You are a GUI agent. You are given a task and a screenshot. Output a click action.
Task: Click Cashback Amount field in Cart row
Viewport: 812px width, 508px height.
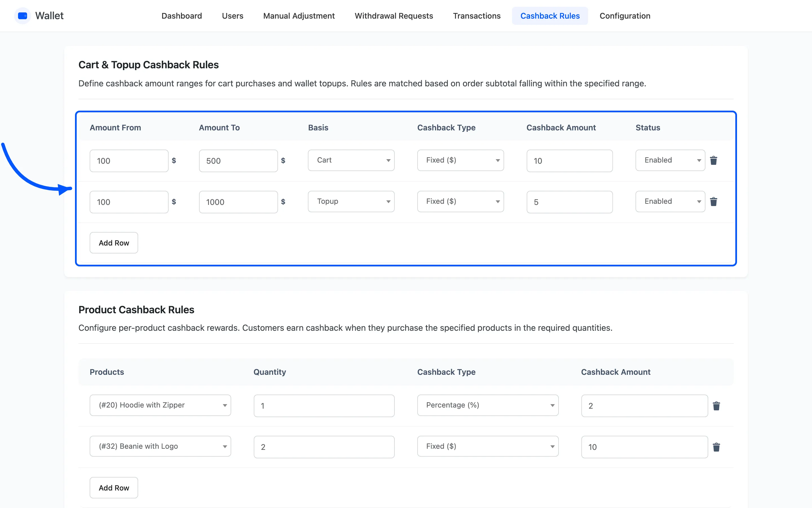point(570,161)
